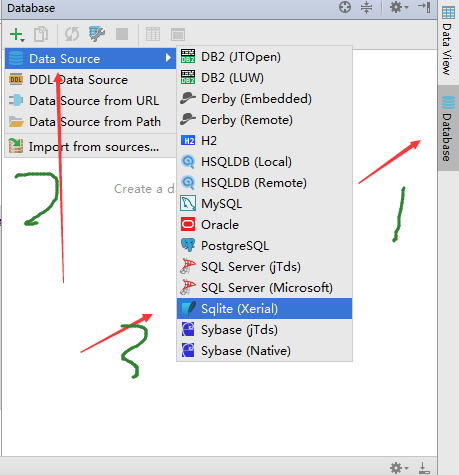Viewport: 459px width, 475px height.
Task: Choose Sybase (Native) driver
Action: pyautogui.click(x=264, y=351)
